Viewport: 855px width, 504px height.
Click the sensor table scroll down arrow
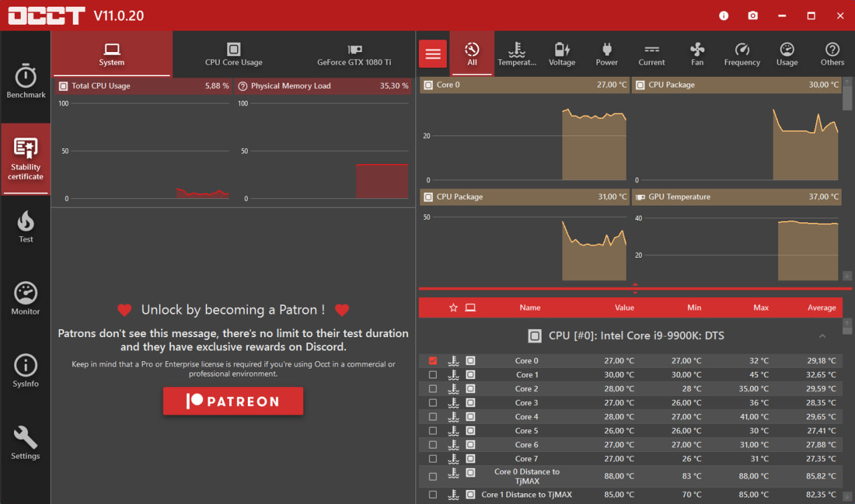pos(848,495)
